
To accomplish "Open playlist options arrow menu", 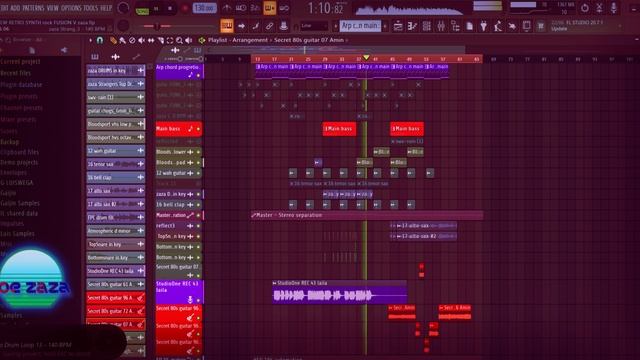I will [x=91, y=40].
